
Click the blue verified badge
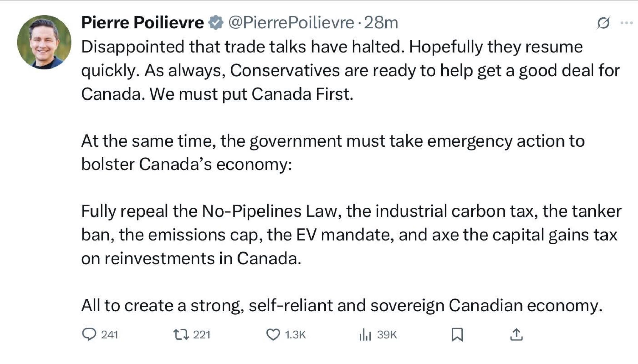coord(216,23)
